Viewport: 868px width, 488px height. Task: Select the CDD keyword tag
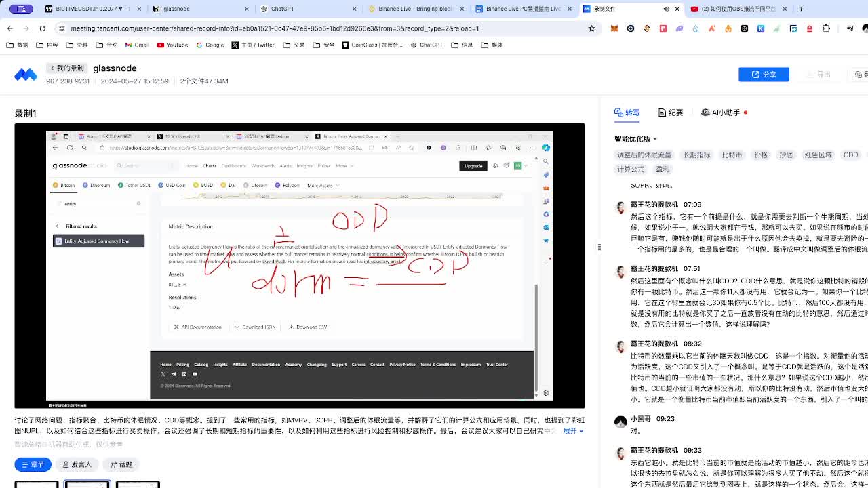850,155
